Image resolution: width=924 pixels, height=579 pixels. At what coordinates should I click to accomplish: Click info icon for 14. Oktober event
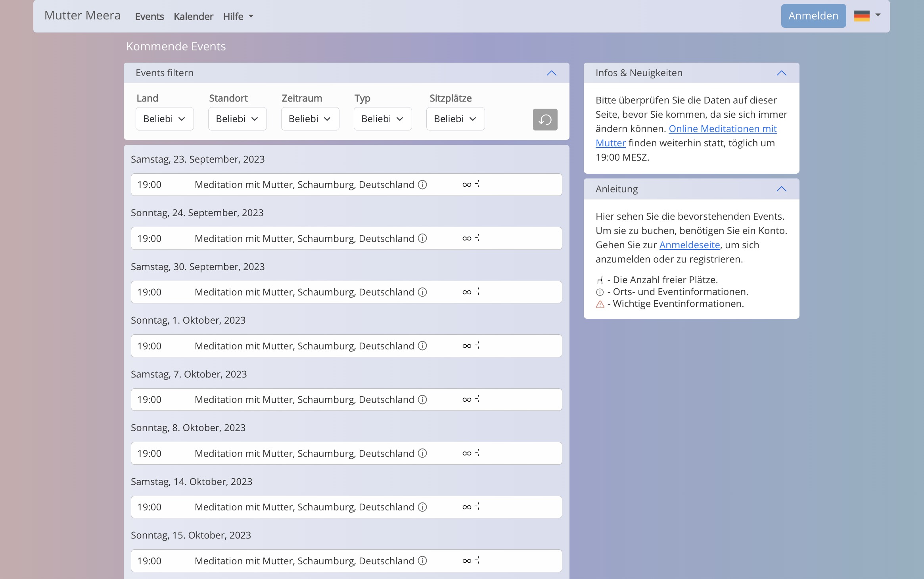(x=422, y=507)
